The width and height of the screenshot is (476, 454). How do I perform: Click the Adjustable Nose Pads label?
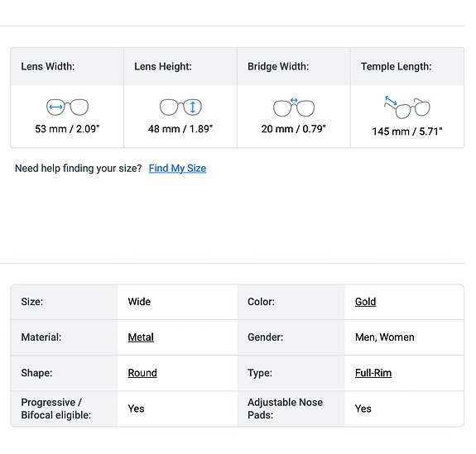pyautogui.click(x=285, y=409)
